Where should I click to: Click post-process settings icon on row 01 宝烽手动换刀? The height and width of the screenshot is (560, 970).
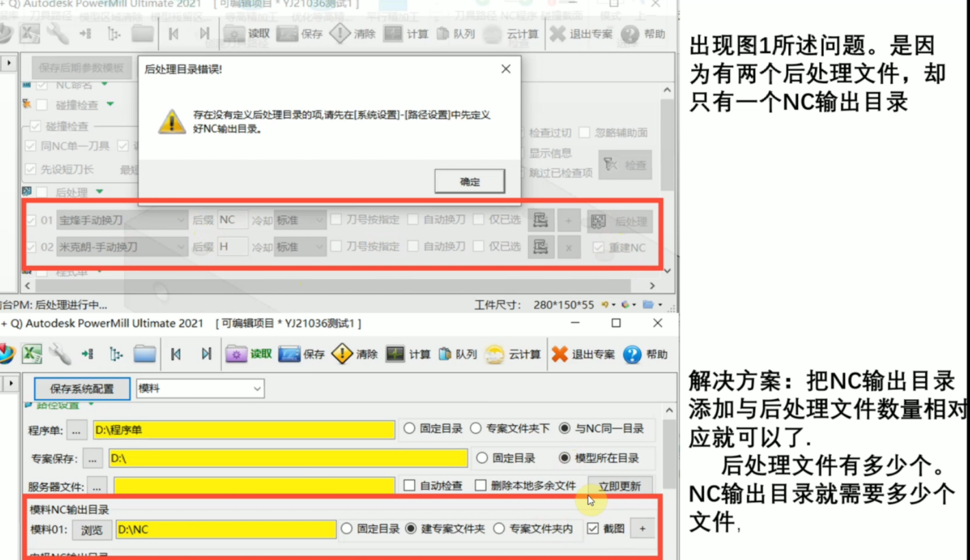tap(540, 220)
